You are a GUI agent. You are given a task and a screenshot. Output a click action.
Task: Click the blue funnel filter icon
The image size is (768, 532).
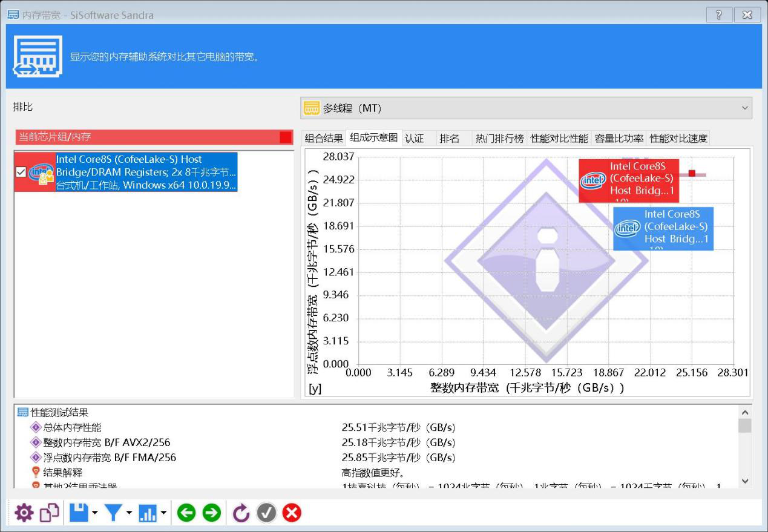pyautogui.click(x=113, y=513)
